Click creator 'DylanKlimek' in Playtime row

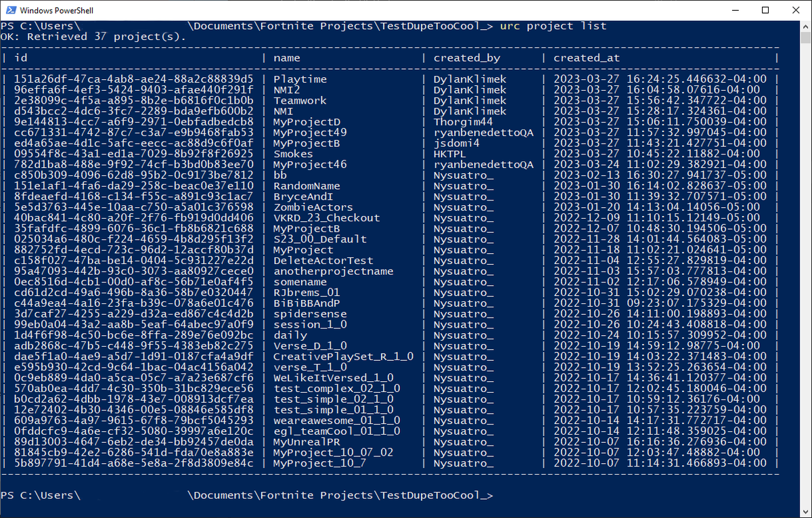(x=470, y=79)
